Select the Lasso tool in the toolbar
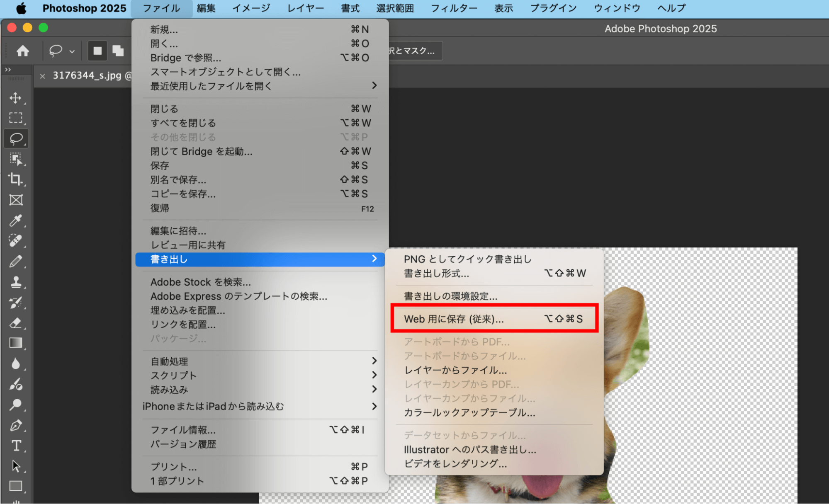829x504 pixels. coord(16,138)
